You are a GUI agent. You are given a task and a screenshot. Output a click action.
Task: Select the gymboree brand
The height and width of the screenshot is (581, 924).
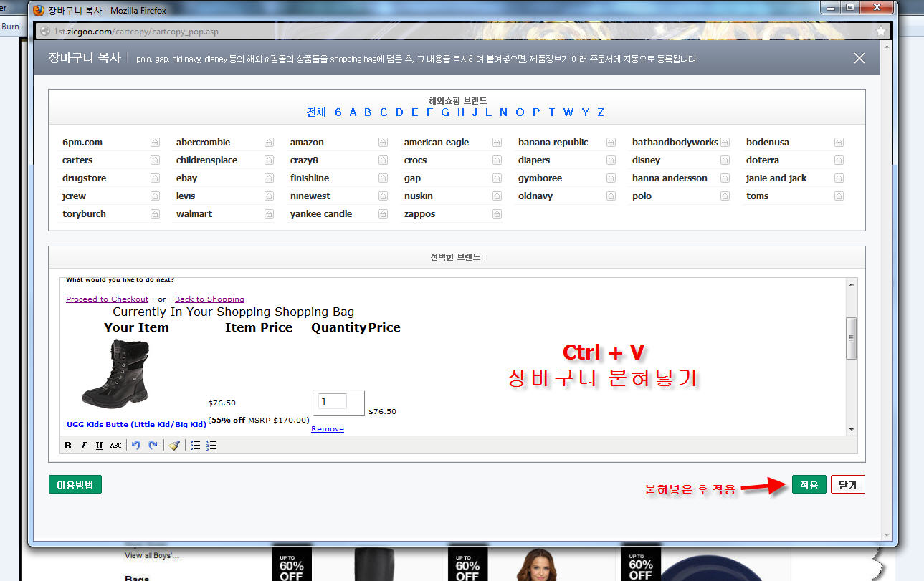(x=540, y=178)
